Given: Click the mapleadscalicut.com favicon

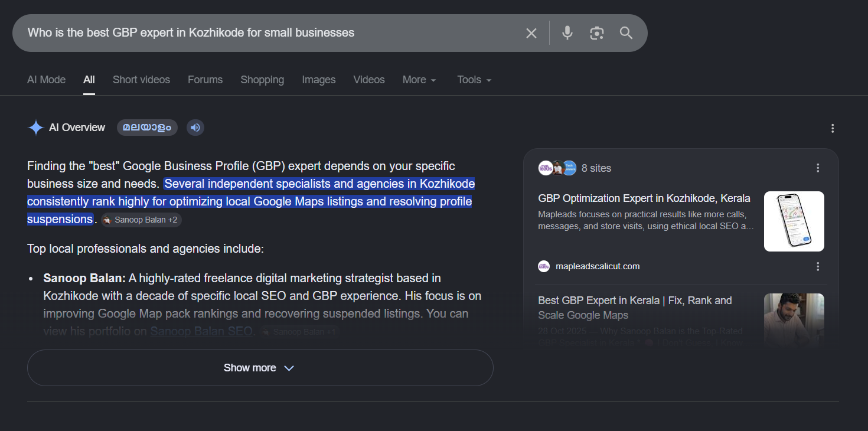Looking at the screenshot, I should pos(544,266).
